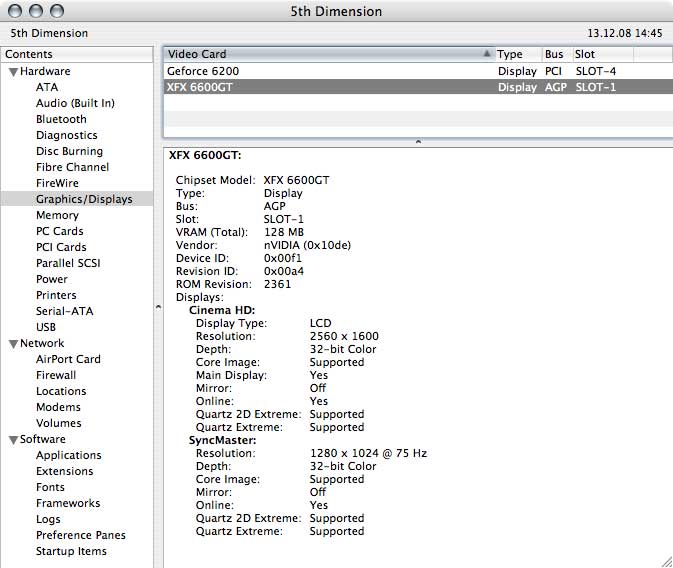Collapse the Hardware disclosure triangle
Screen dimensions: 673x568
pyautogui.click(x=14, y=72)
